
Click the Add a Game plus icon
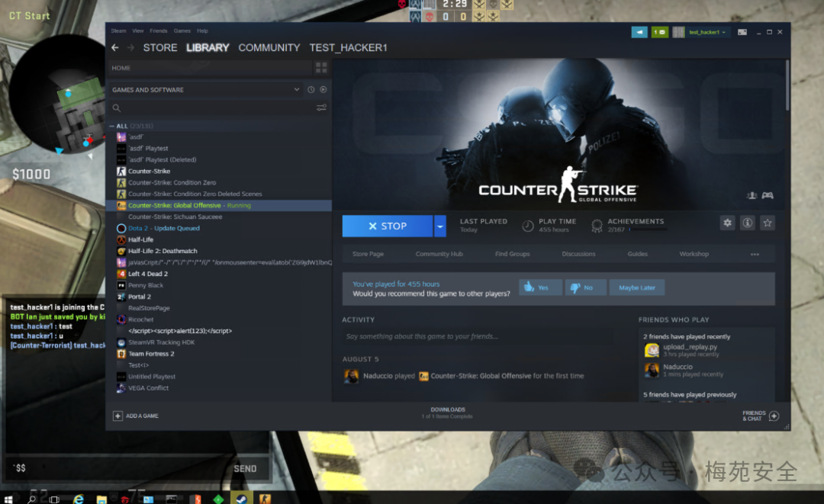[x=117, y=416]
